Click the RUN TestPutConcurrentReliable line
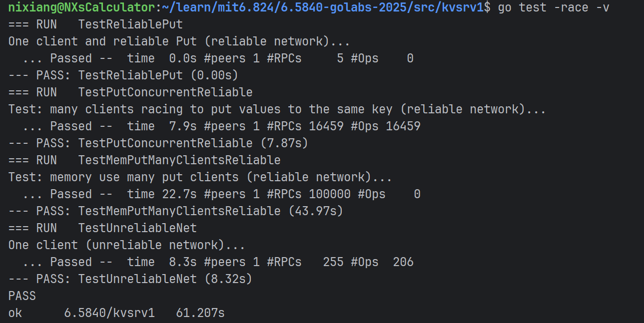644x323 pixels. [130, 92]
